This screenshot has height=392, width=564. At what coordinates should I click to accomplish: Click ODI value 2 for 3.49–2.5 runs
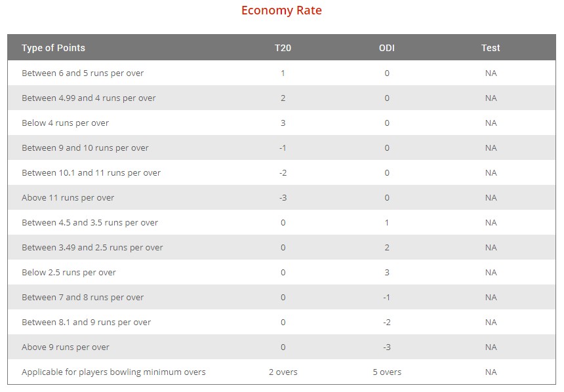tap(387, 248)
